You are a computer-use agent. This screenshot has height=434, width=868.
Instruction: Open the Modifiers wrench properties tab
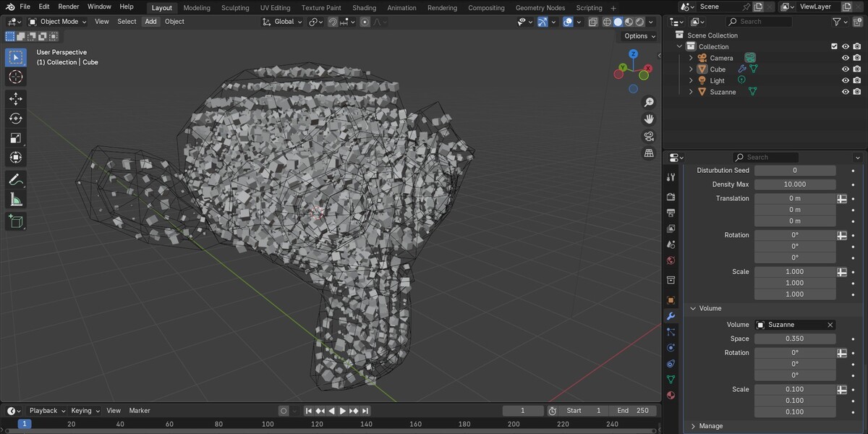(671, 316)
